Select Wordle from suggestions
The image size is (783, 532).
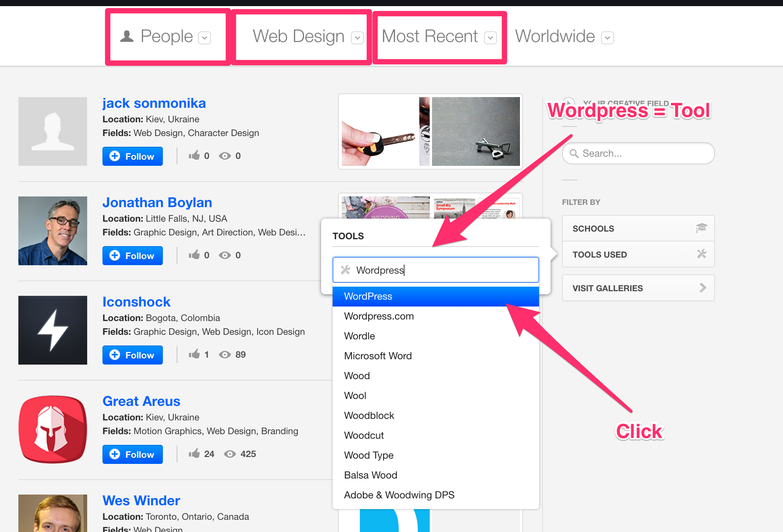435,336
